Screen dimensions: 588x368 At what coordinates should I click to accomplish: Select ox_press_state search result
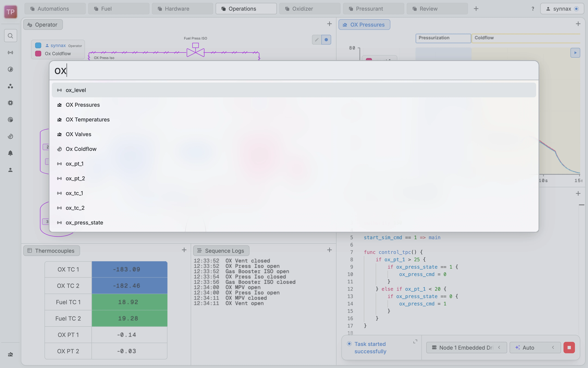(x=294, y=223)
